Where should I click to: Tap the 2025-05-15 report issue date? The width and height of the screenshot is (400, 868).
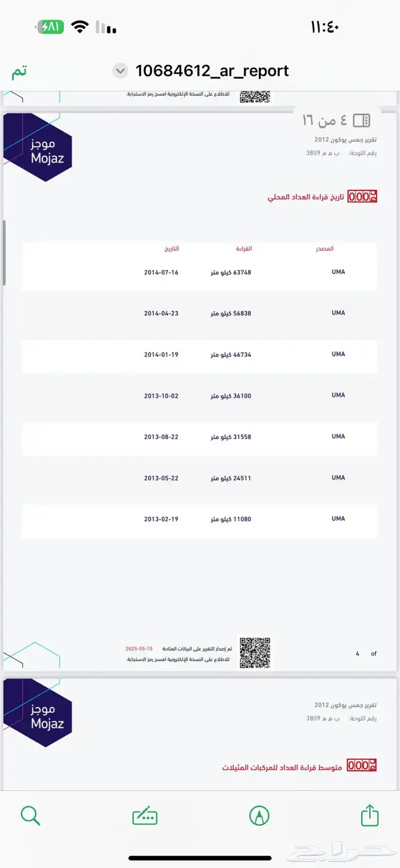(139, 648)
